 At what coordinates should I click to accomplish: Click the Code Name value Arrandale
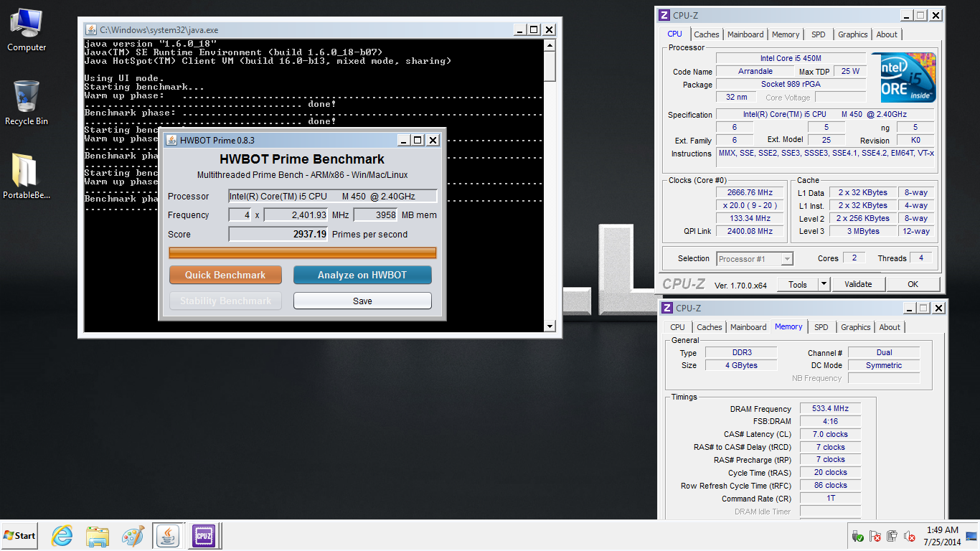coord(755,71)
